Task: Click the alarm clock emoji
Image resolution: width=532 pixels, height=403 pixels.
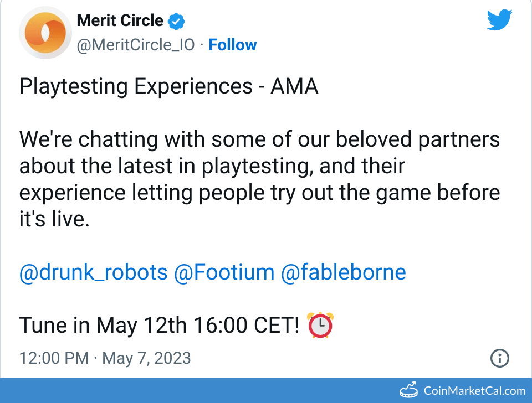Action: 320,325
